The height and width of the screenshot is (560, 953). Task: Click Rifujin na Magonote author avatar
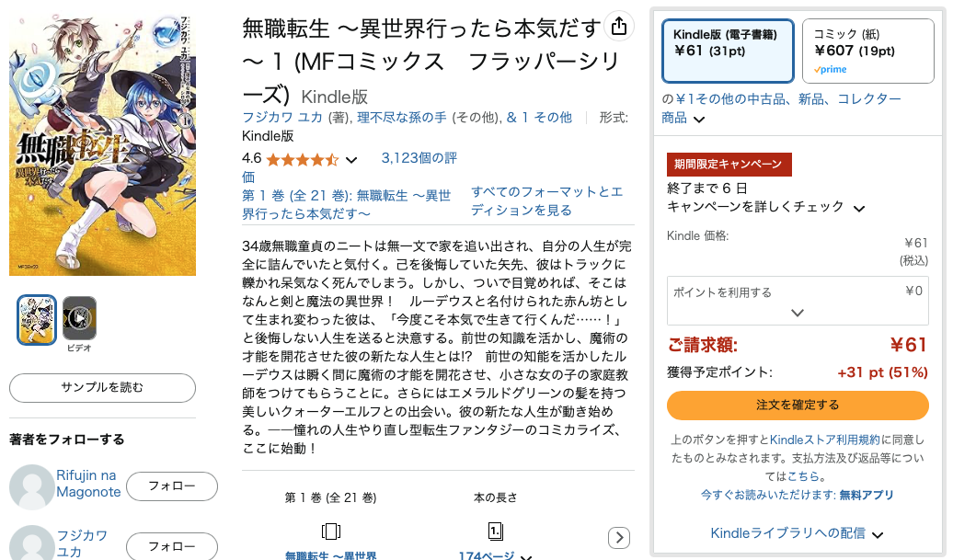tap(31, 487)
